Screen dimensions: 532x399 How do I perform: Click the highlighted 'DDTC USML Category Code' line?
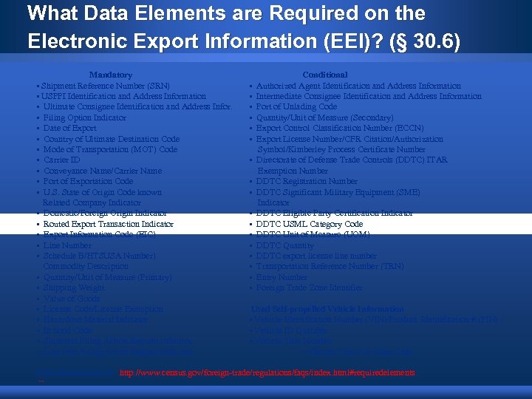click(310, 224)
